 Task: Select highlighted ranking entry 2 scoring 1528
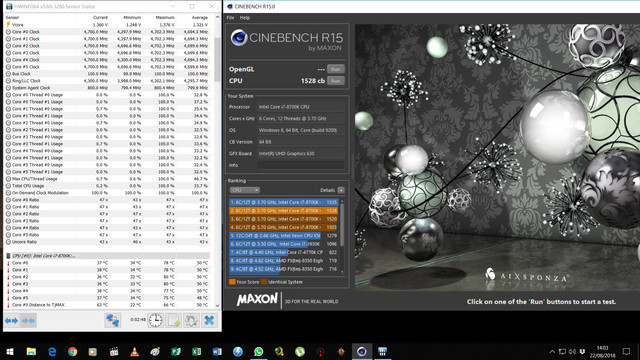tap(284, 211)
